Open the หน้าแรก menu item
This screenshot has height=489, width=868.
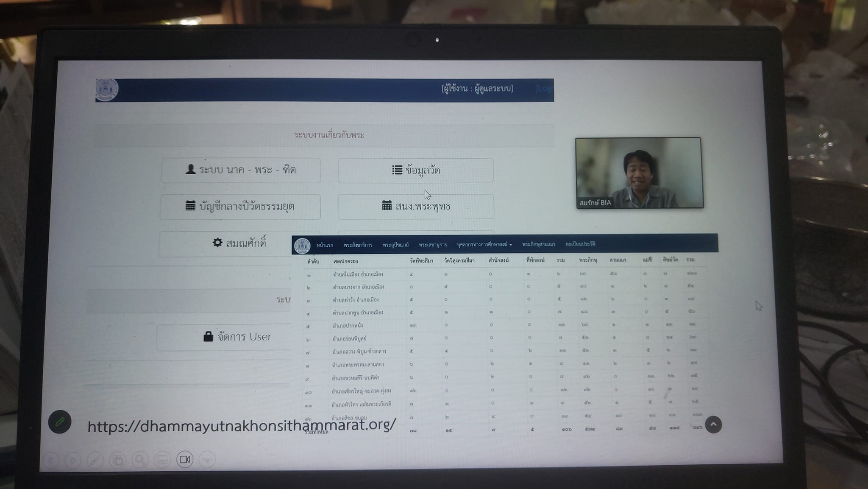pyautogui.click(x=325, y=245)
